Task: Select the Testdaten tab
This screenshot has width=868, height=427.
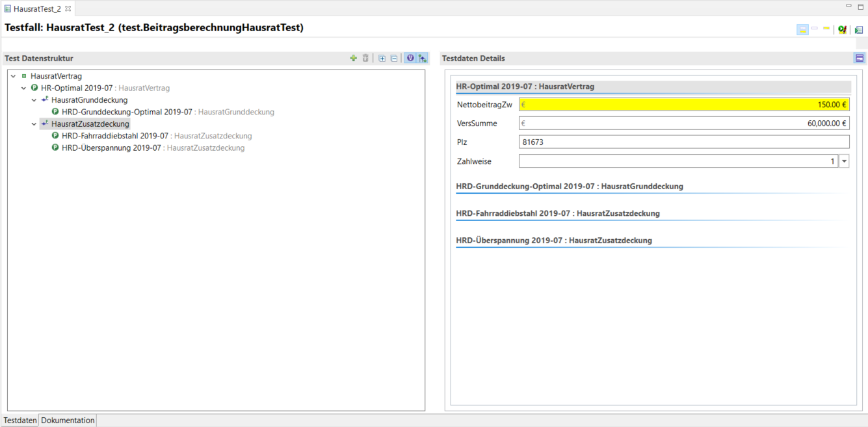Action: pos(20,421)
